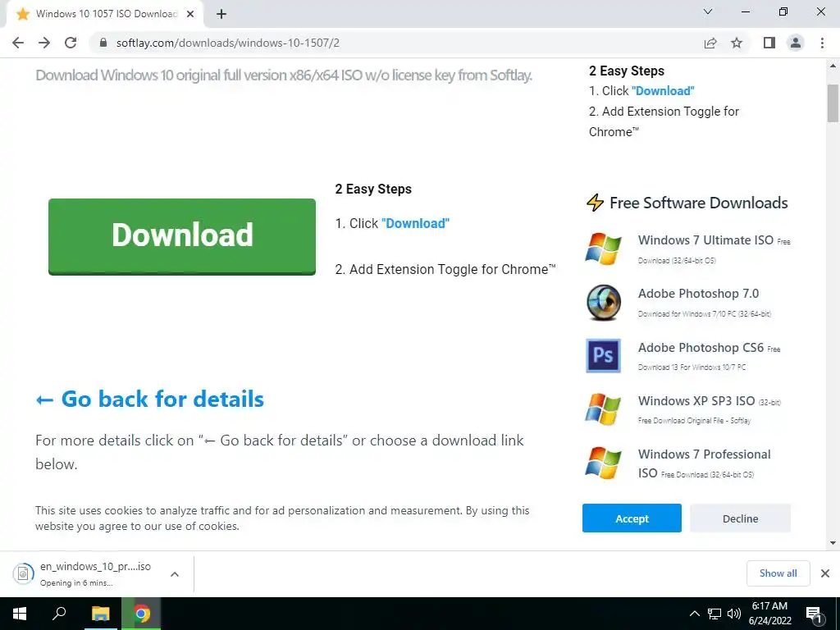
Task: Click Show all downloads
Action: 778,573
